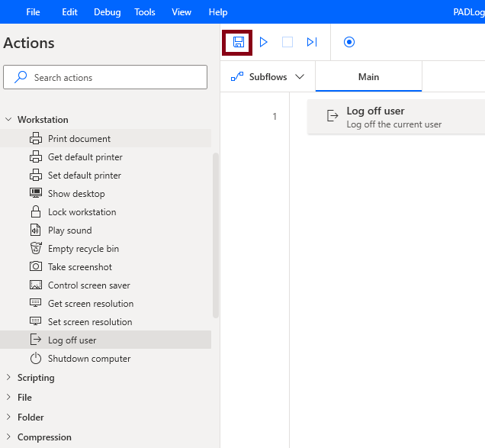Screen dimensions: 485x448
Task: Select the Set screen resolution action label
Action: [90, 321]
